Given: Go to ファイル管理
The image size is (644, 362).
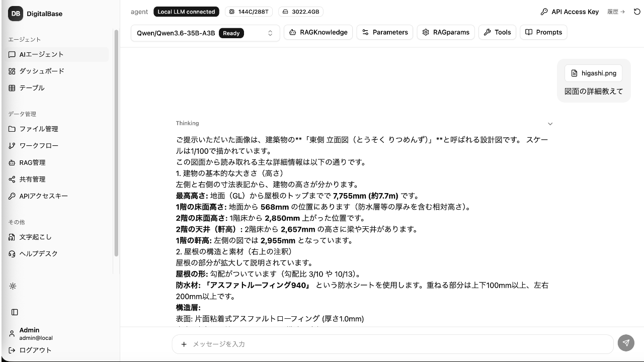Looking at the screenshot, I should [x=58, y=129].
